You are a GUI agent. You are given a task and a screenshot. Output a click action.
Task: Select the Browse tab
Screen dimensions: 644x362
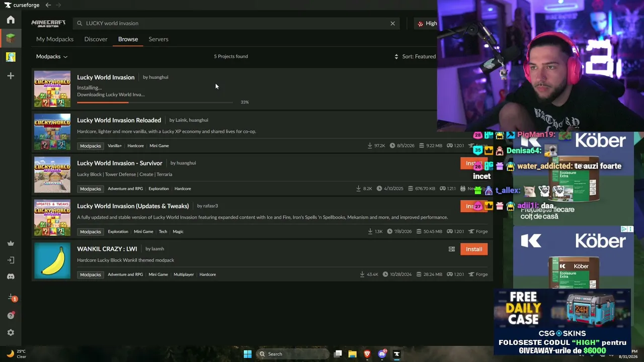[128, 39]
